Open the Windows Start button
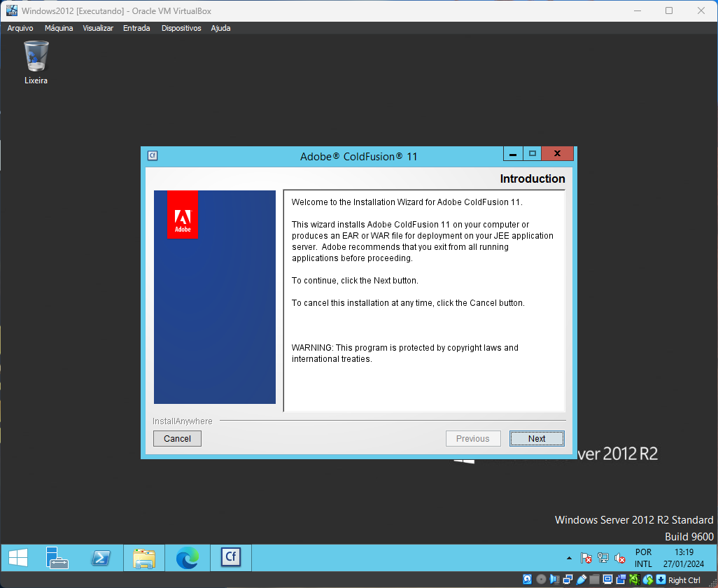Viewport: 718px width, 588px height. pos(18,557)
